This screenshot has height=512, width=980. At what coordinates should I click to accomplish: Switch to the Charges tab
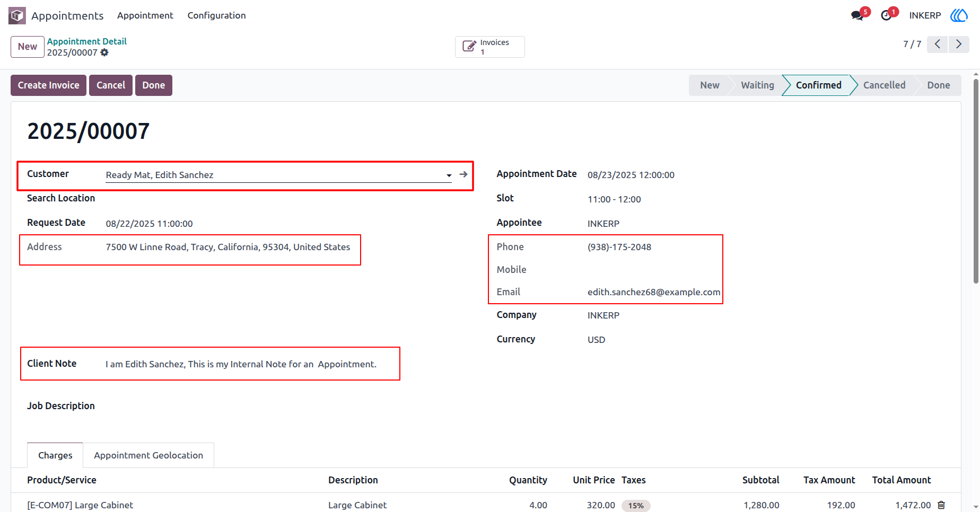click(x=55, y=455)
